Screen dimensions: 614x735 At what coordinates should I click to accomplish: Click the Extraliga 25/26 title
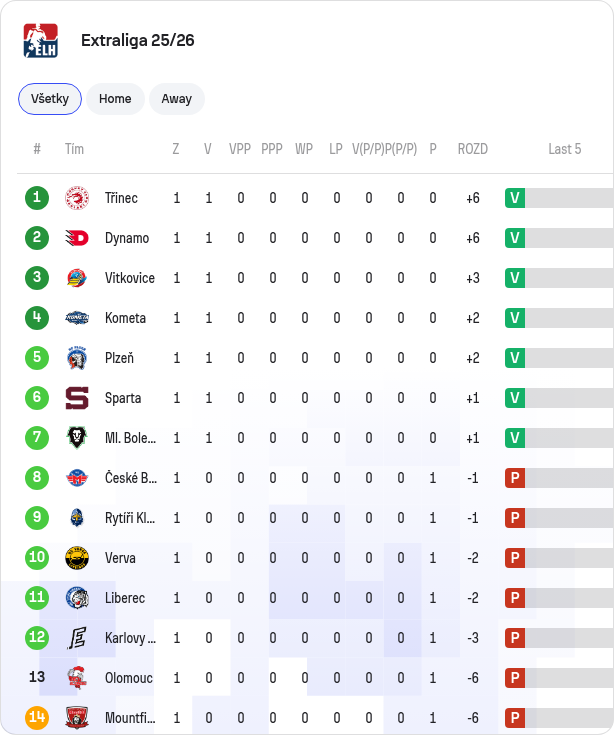(x=138, y=41)
